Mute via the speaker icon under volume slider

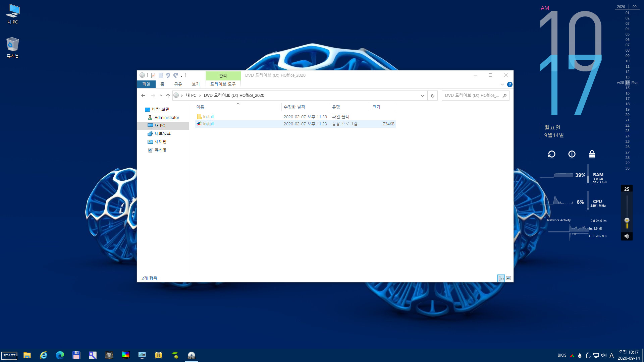click(x=627, y=236)
